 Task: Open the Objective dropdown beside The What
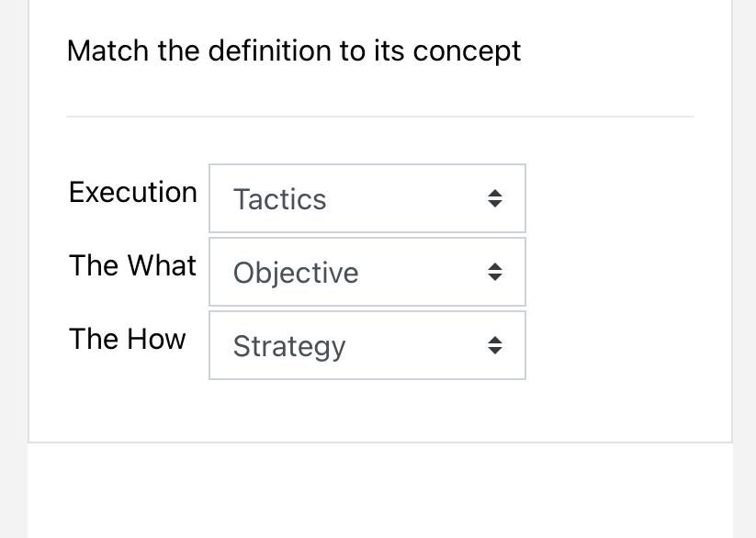coord(367,271)
